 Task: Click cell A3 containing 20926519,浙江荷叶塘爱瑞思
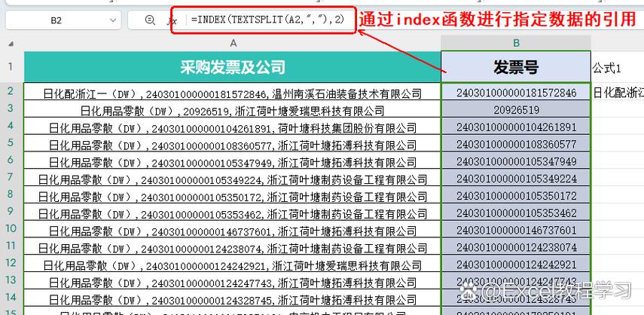click(x=233, y=109)
